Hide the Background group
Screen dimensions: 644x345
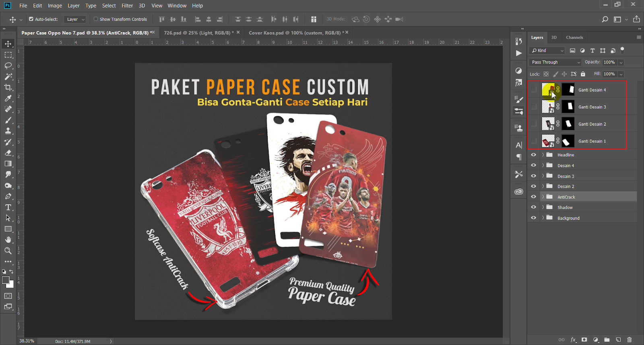tap(534, 218)
